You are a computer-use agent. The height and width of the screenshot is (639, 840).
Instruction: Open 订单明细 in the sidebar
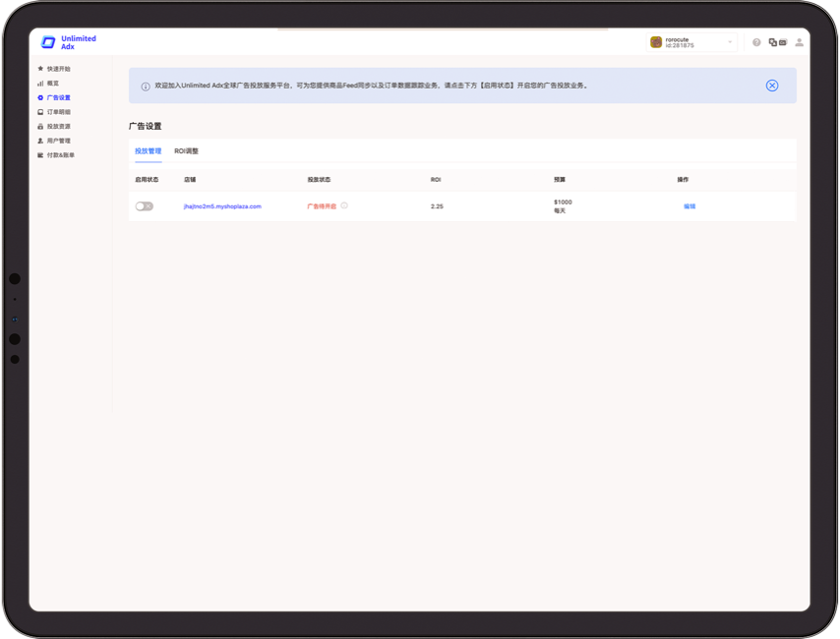click(x=58, y=112)
